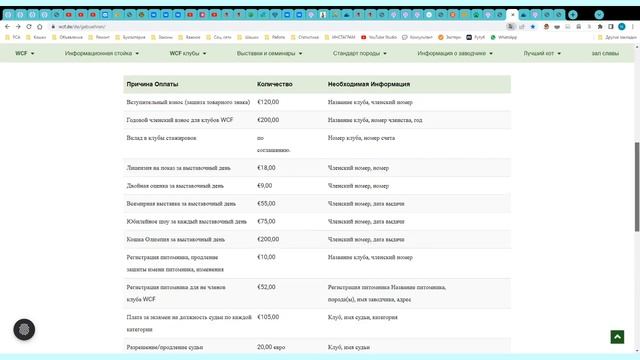The width and height of the screenshot is (640, 360).
Task: Click the site security lock icon
Action: pyautogui.click(x=53, y=27)
